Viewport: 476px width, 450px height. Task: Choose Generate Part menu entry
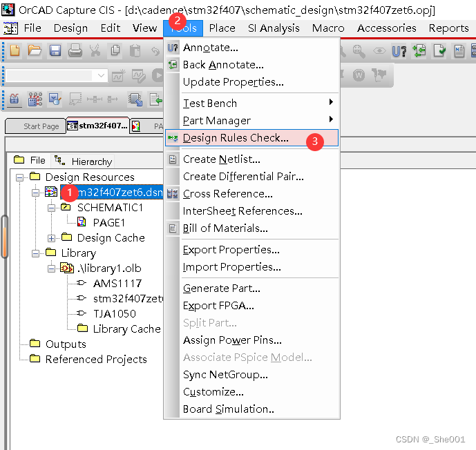(251, 288)
